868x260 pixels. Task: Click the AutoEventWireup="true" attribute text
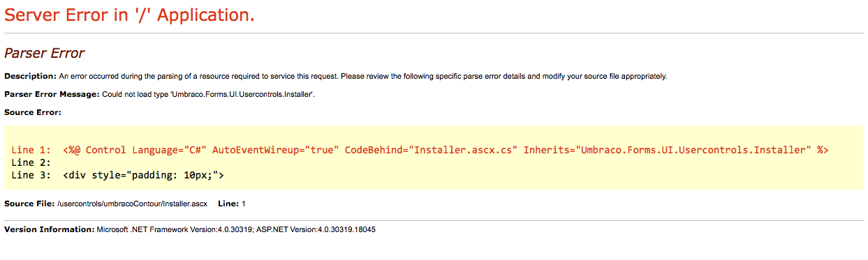pyautogui.click(x=276, y=151)
